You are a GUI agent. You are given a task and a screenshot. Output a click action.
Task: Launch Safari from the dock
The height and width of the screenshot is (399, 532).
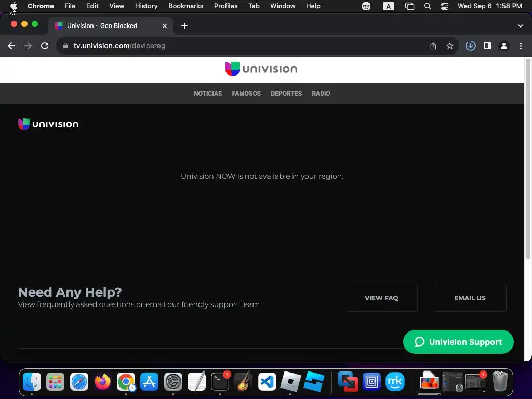tap(79, 381)
